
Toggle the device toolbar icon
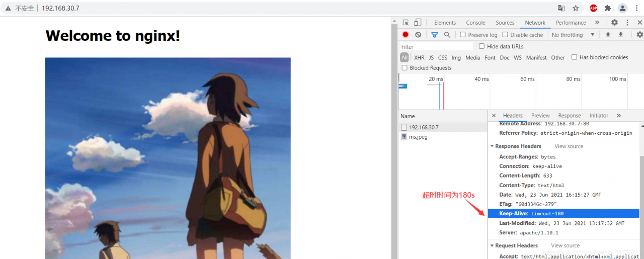418,23
